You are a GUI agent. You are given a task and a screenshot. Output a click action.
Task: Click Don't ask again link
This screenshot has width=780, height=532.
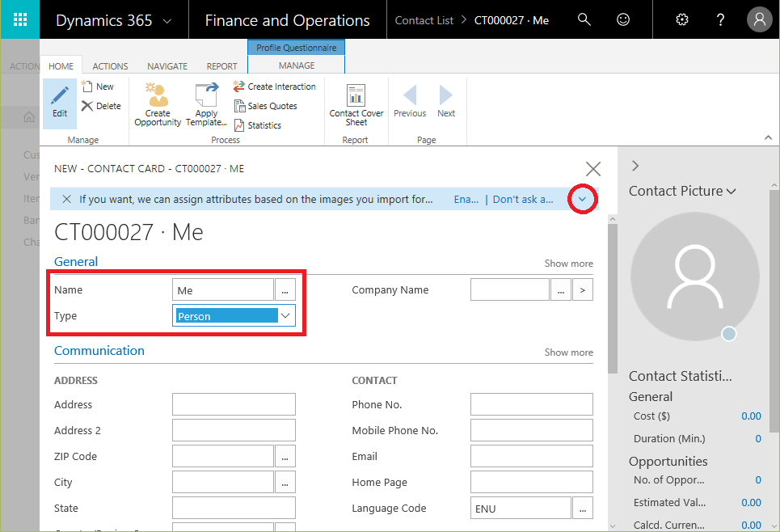(523, 199)
